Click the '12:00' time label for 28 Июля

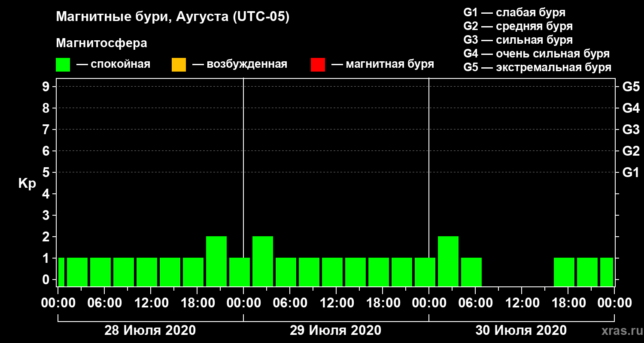point(151,303)
